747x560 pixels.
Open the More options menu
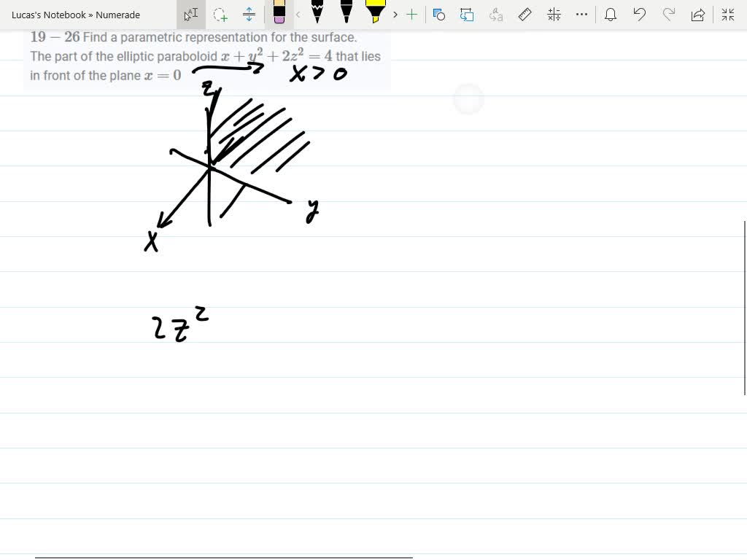coord(582,14)
